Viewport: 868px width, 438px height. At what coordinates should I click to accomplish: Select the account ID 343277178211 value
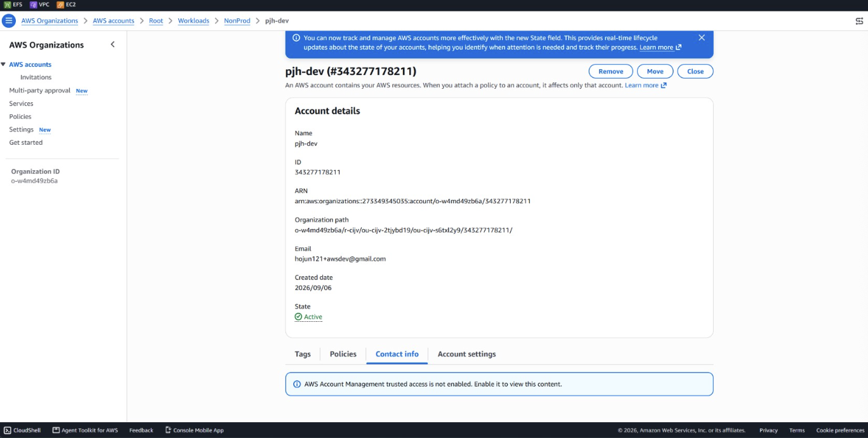318,172
